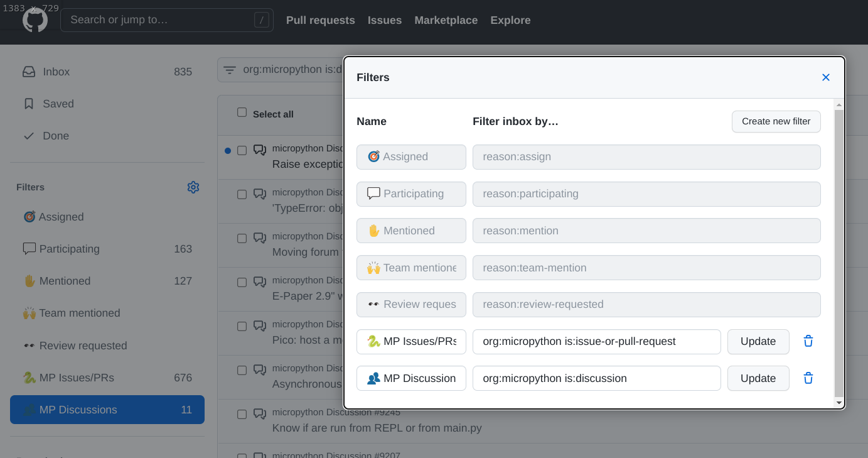
Task: Open the Mentioned filter in sidebar
Action: pyautogui.click(x=107, y=281)
